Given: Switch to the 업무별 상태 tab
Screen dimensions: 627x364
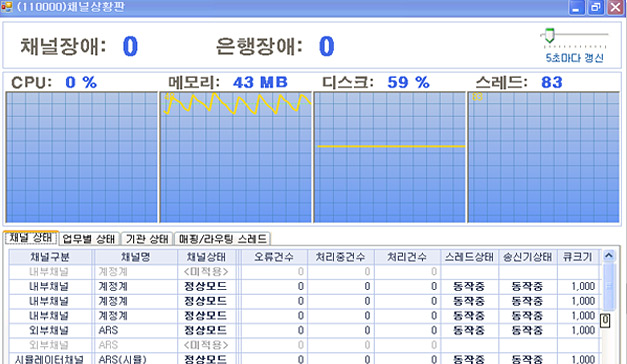Looking at the screenshot, I should (89, 239).
